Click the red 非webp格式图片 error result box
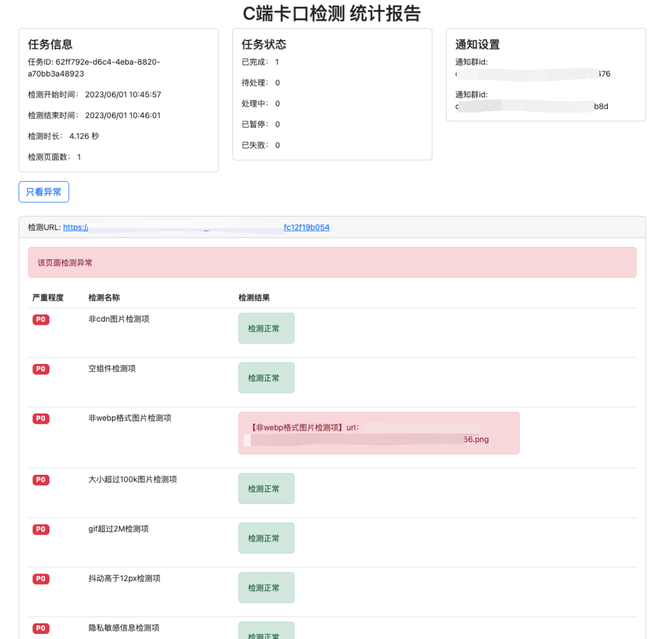 click(379, 433)
